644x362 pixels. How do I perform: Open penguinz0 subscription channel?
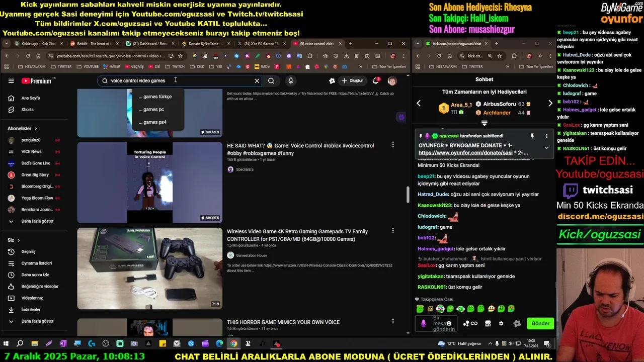pyautogui.click(x=33, y=140)
